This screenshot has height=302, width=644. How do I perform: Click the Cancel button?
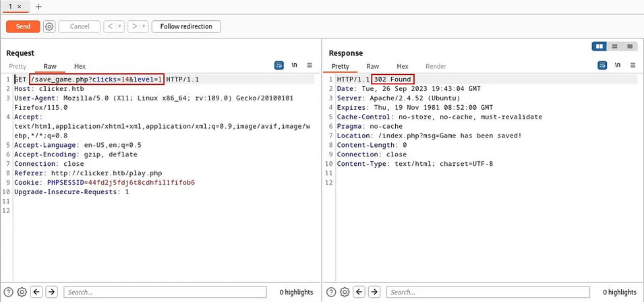[80, 26]
